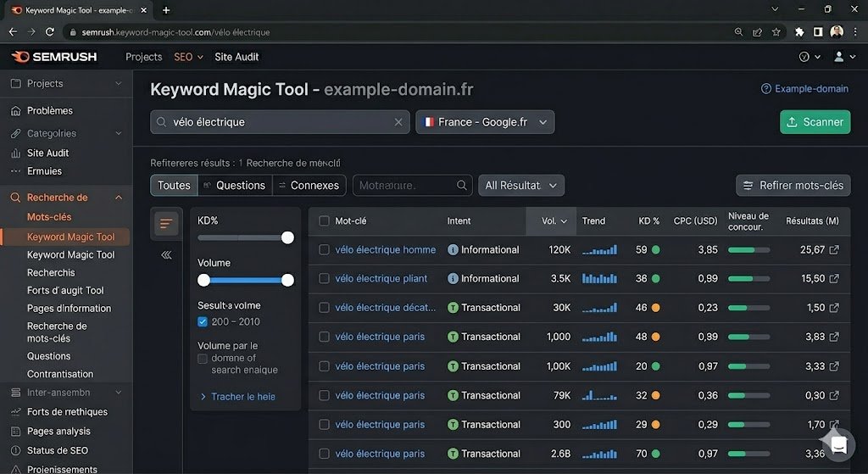Open the chat support bubble
The image size is (868, 474).
838,444
